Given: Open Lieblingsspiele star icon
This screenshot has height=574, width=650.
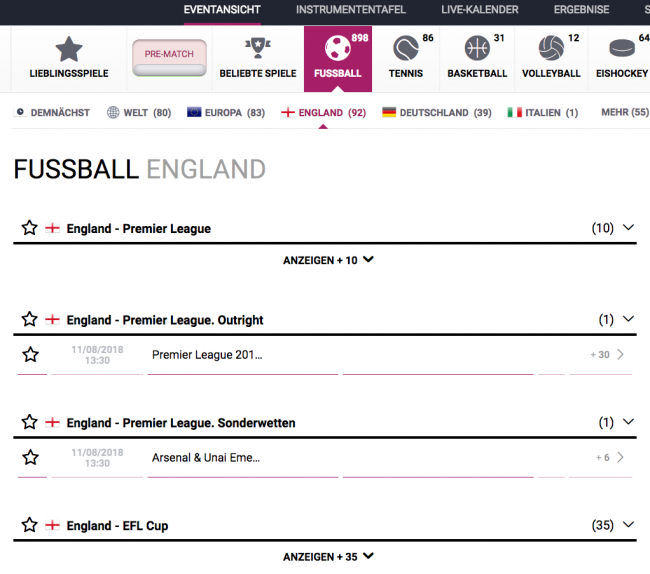Looking at the screenshot, I should click(x=69, y=49).
